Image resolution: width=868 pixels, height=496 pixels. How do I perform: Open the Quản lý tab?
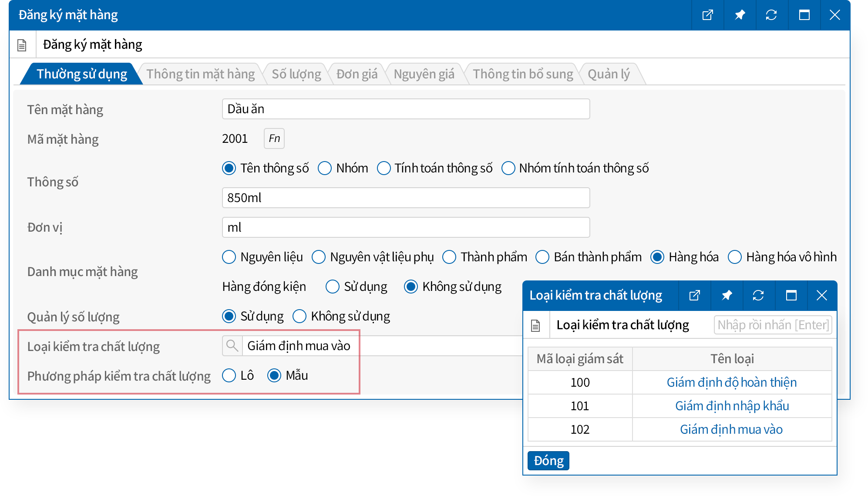609,74
